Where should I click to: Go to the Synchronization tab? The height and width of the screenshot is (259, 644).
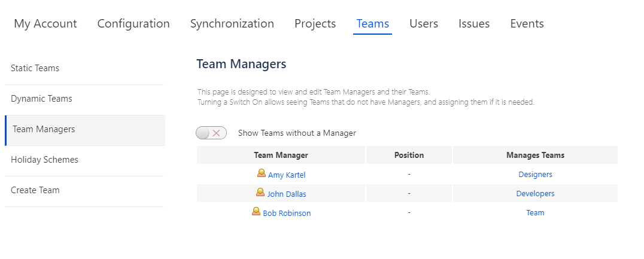tap(232, 24)
